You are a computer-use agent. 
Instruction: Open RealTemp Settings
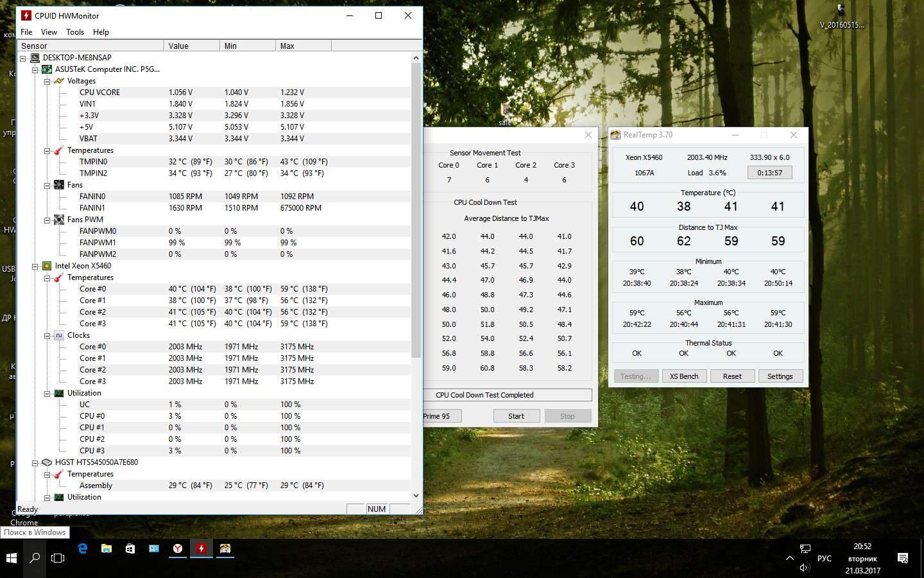click(x=780, y=376)
